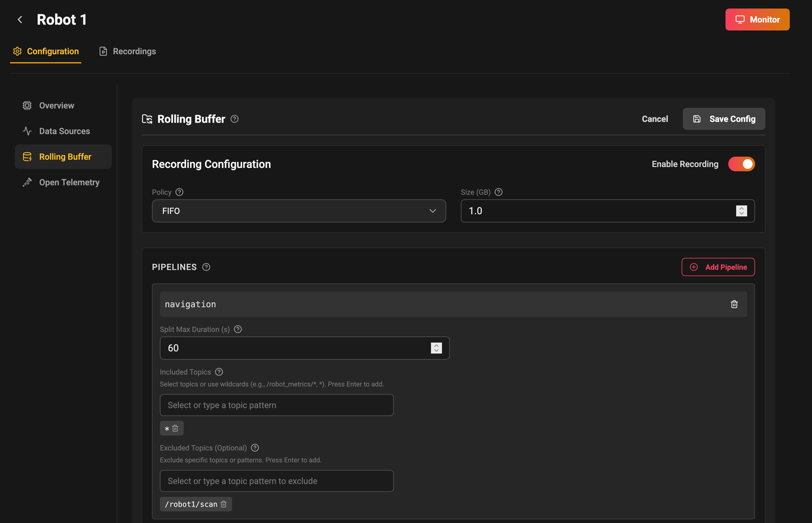Click the Recording Configuration heading
The width and height of the screenshot is (812, 523).
pos(211,164)
